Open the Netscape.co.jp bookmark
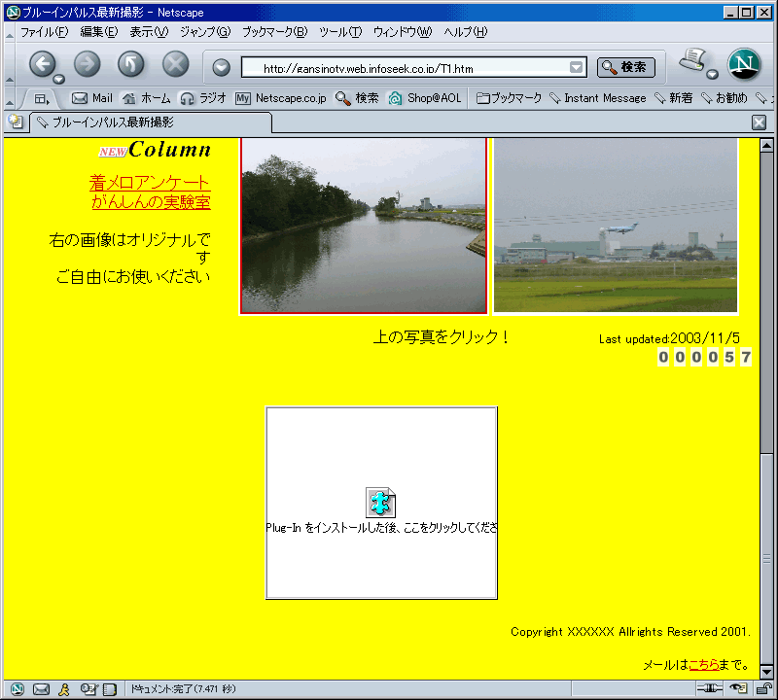The image size is (778, 700). (281, 98)
